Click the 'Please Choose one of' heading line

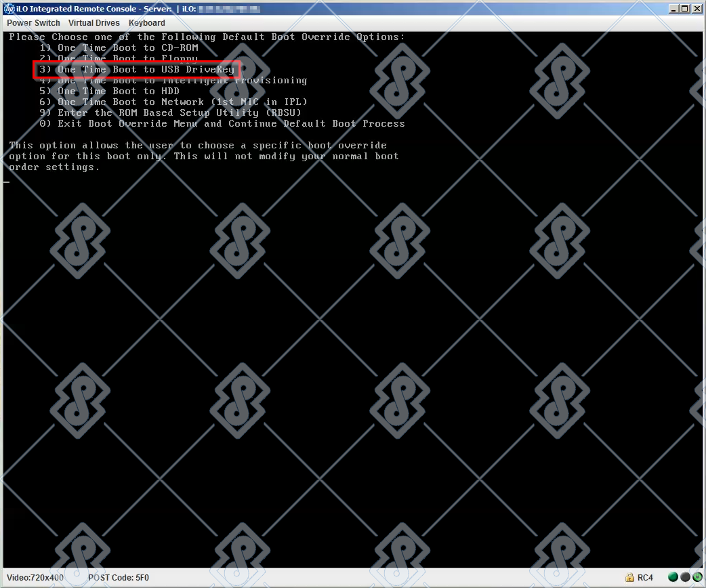coord(207,37)
